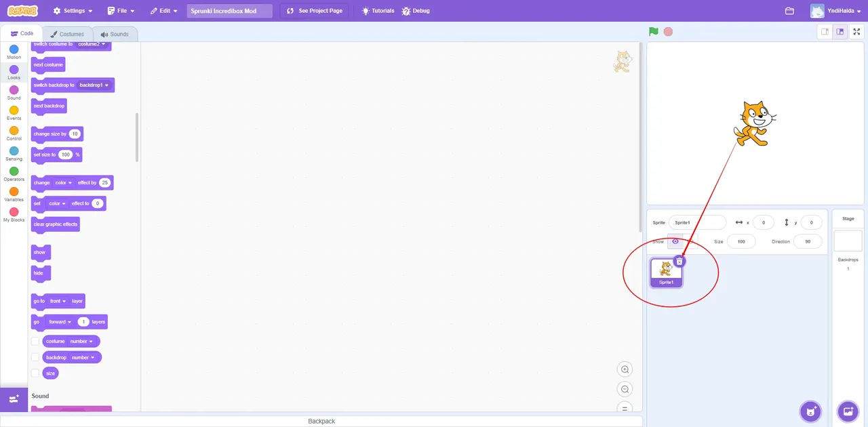Click the See Project Page button
Image resolution: width=868 pixels, height=427 pixels.
(315, 11)
